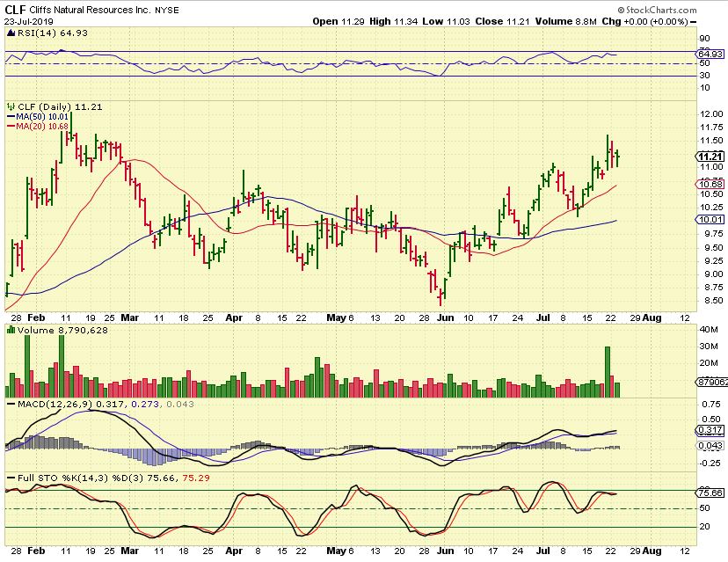Screen dimensions: 728x562
Task: Click the 8.50 price axis label
Action: tap(711, 301)
